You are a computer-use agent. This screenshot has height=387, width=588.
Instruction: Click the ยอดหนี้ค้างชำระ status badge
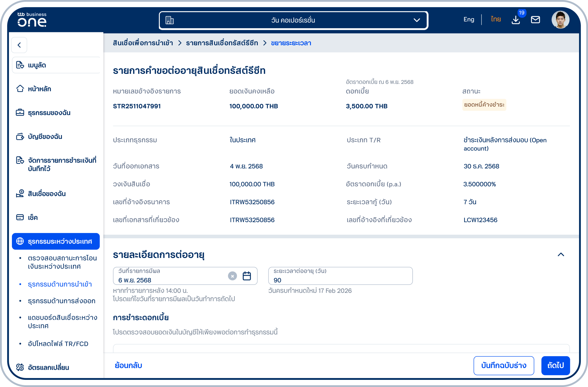pos(484,105)
